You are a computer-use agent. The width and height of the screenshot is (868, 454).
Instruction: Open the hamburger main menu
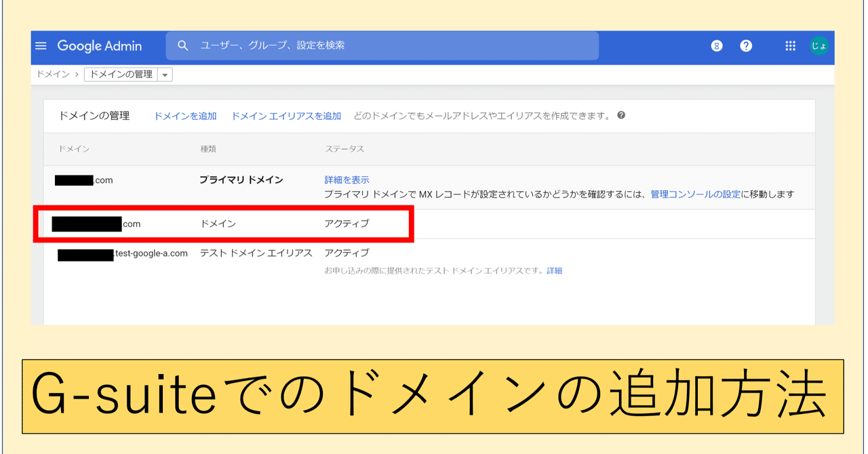click(x=41, y=46)
